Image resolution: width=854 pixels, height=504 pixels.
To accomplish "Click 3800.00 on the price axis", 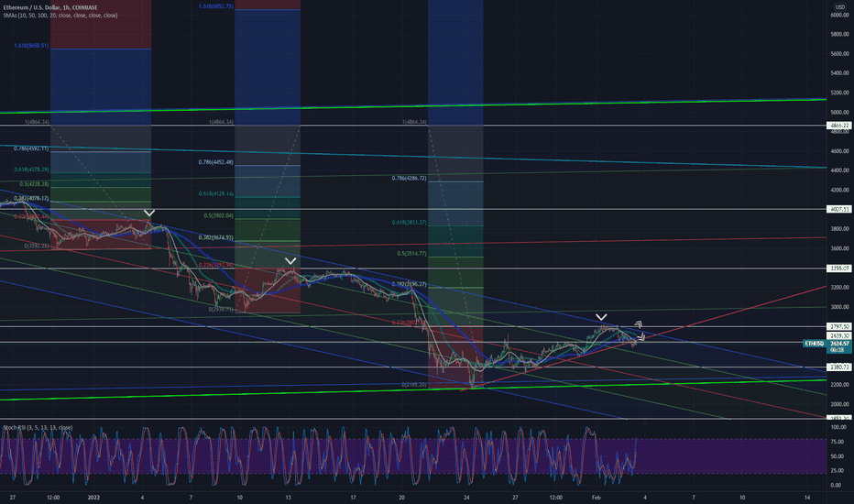I will pyautogui.click(x=840, y=229).
